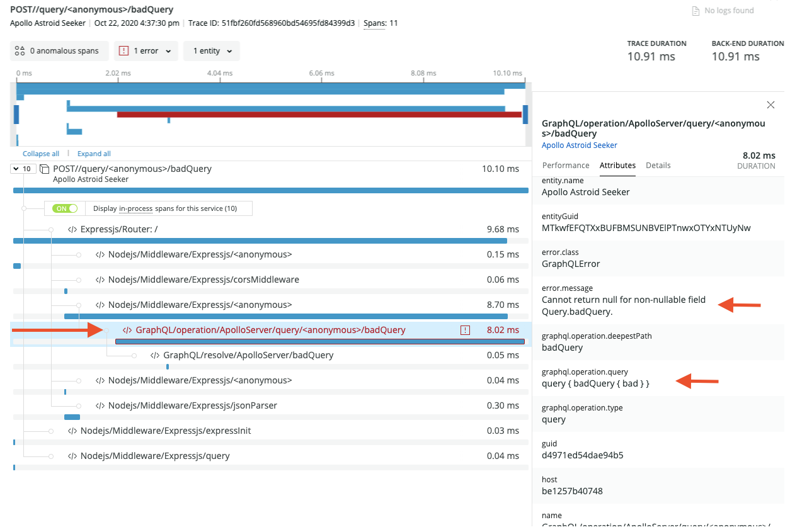Select the 0.15 ms Nodejs/Middleware/Expressjs/<anonymous> span
The image size is (790, 532).
click(x=271, y=258)
